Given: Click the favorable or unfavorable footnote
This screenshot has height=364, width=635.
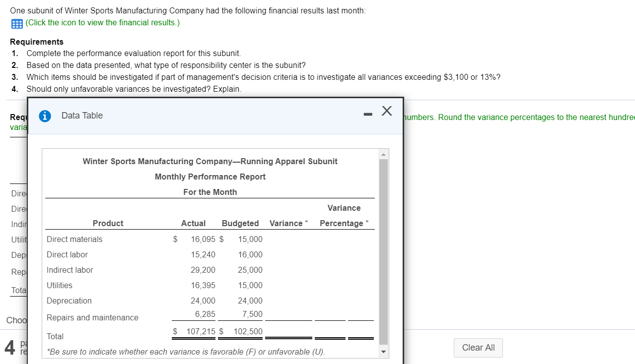Looking at the screenshot, I should click(186, 352).
